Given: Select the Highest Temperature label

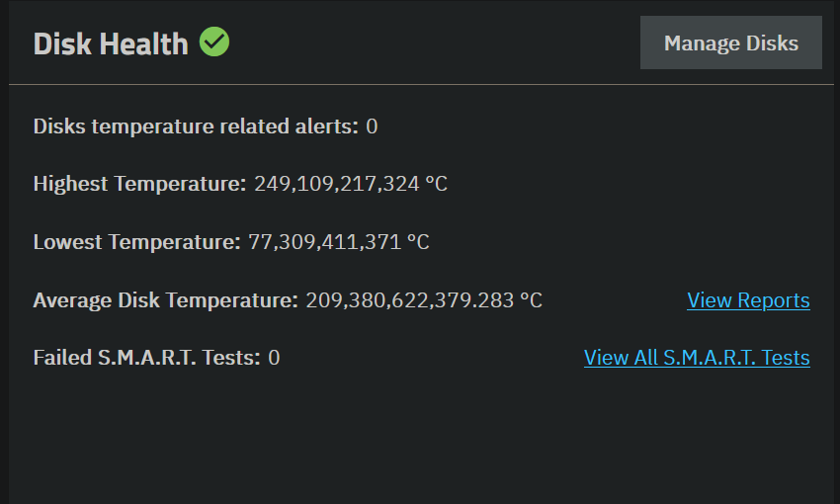Looking at the screenshot, I should coord(139,184).
